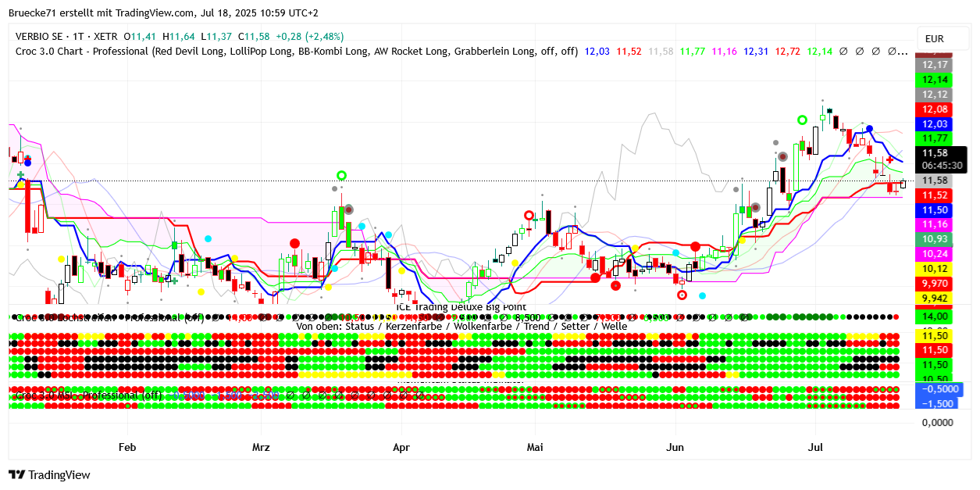This screenshot has height=490, width=980.
Task: Click the yellow 10,12 price label
Action: 935,269
